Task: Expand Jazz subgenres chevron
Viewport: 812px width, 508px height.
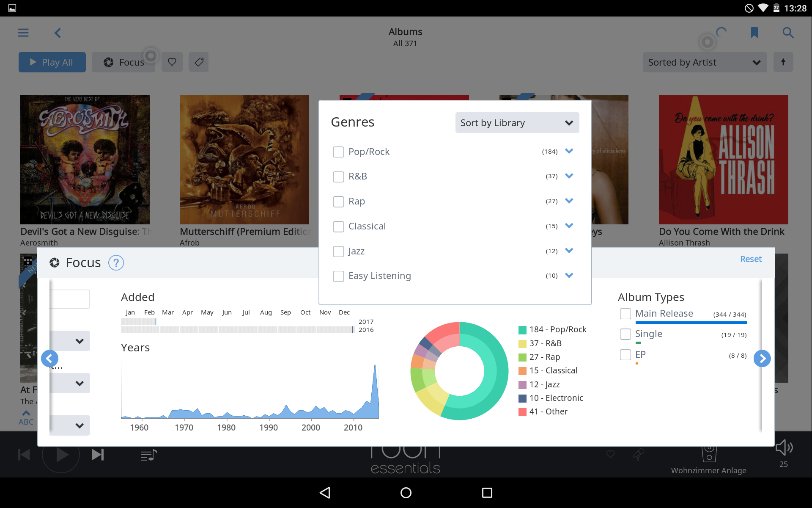Action: point(569,250)
